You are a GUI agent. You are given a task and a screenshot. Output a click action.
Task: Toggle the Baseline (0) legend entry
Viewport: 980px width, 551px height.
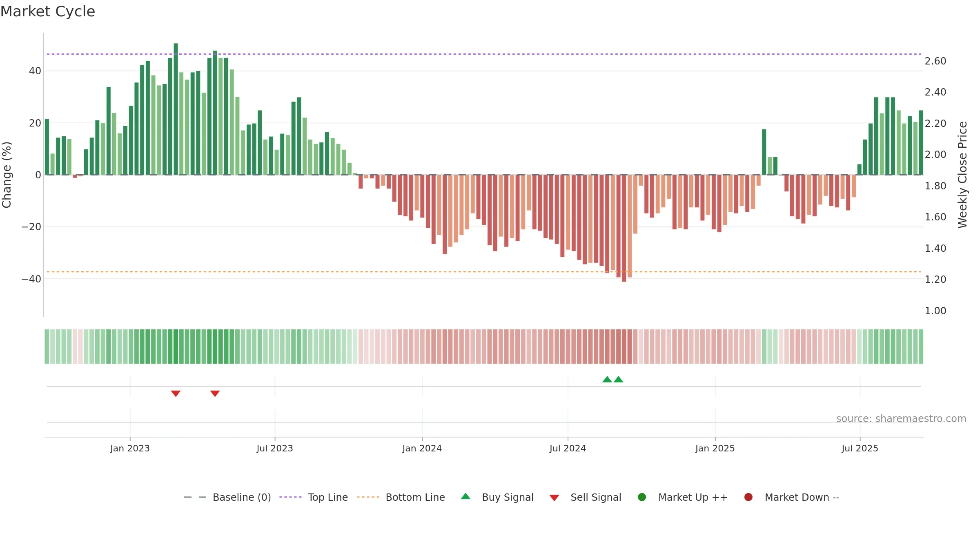(x=227, y=497)
